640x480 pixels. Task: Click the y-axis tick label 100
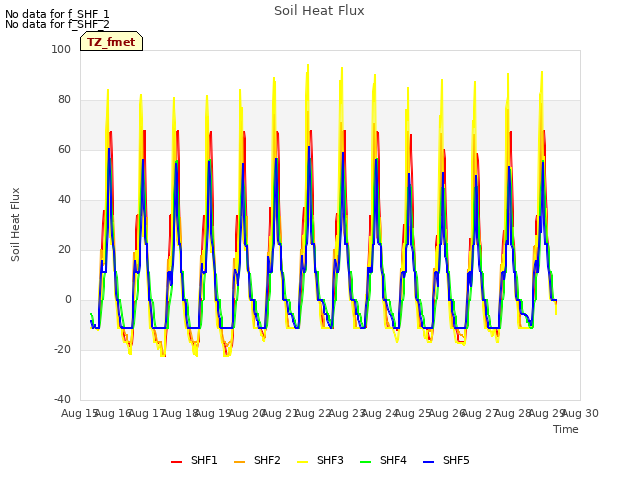pyautogui.click(x=61, y=49)
